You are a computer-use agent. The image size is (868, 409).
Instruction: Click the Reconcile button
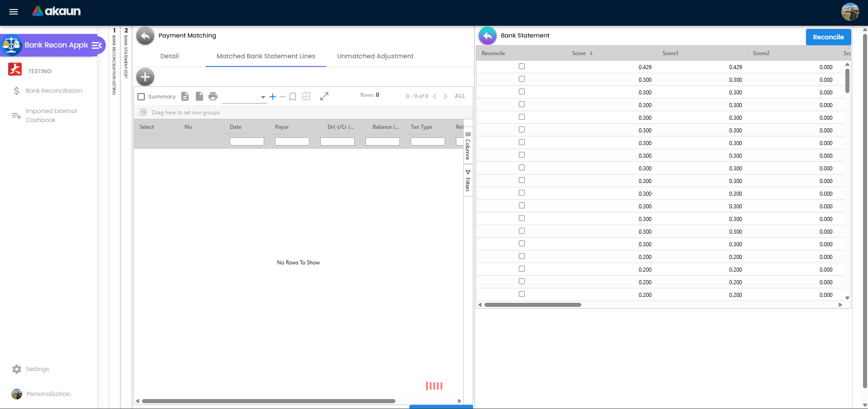[x=828, y=37]
